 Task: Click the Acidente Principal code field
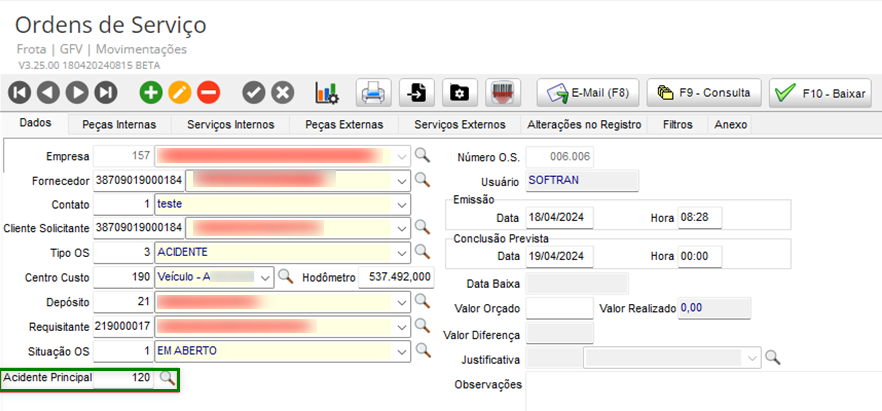coord(123,378)
